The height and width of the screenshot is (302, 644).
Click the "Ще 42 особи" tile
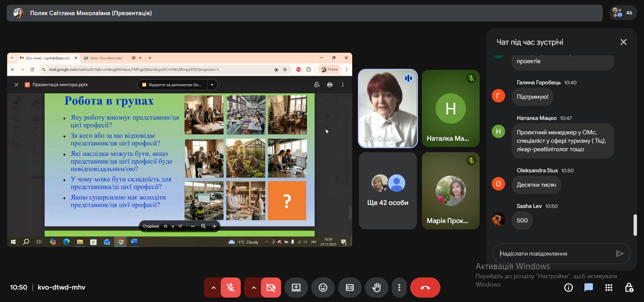pyautogui.click(x=388, y=191)
